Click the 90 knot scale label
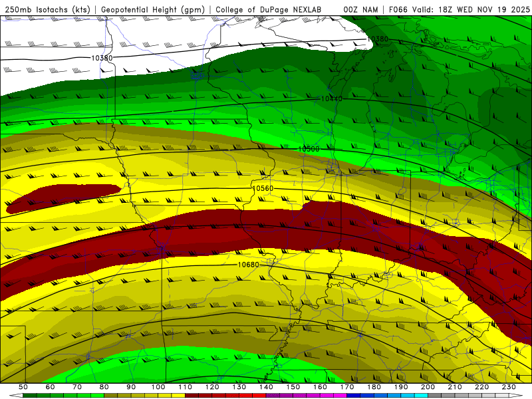This screenshot has height=399, width=532. click(131, 387)
